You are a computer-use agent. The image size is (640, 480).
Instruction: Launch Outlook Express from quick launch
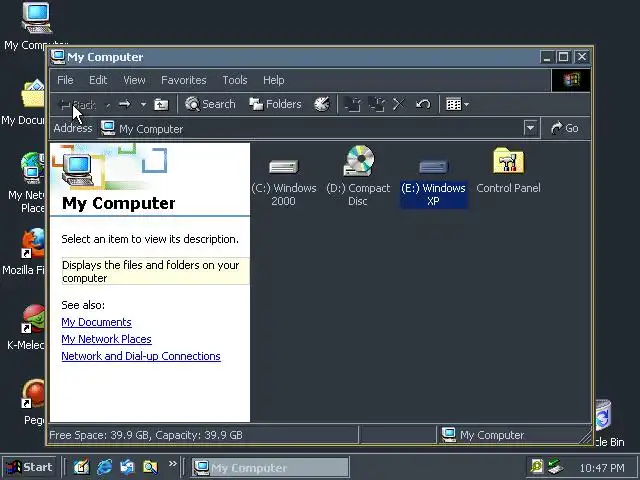tap(127, 467)
